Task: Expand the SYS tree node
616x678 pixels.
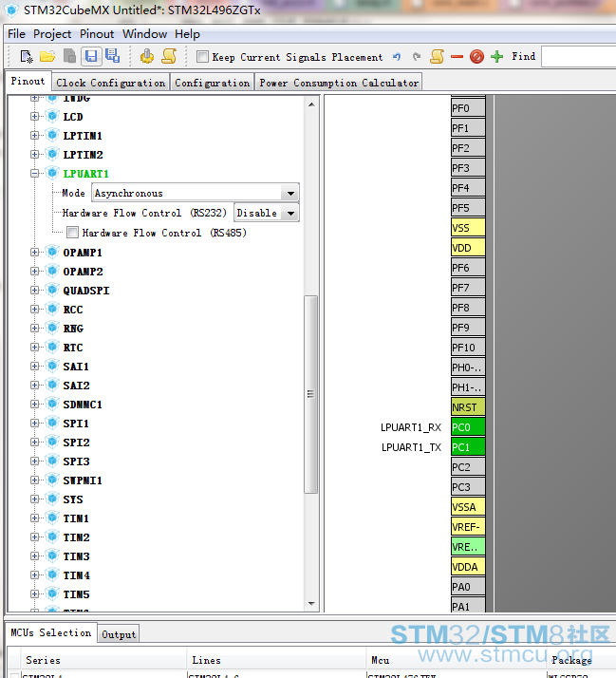Action: pyautogui.click(x=34, y=499)
